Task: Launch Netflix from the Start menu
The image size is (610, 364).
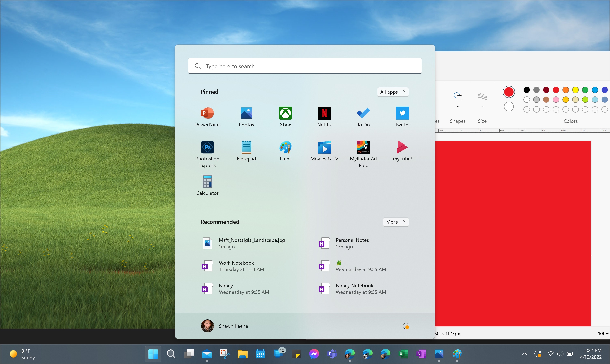Action: pyautogui.click(x=324, y=117)
